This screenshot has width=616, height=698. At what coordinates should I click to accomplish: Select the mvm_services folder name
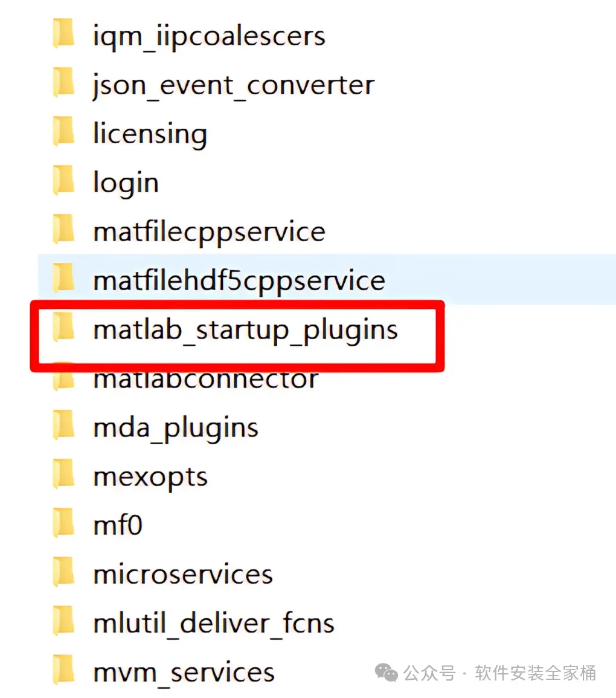tap(184, 673)
